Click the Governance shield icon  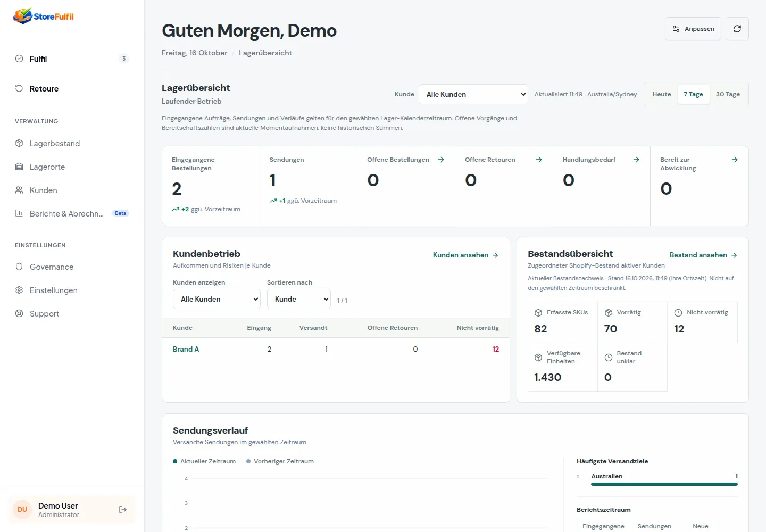19,267
